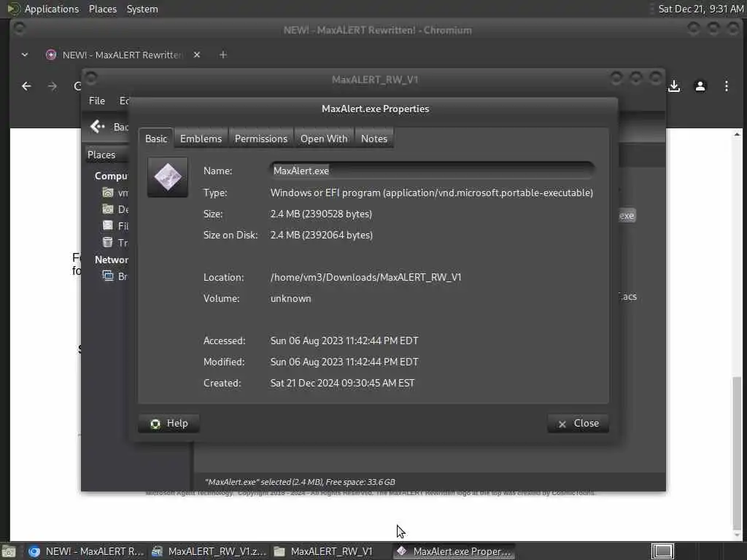Select the Basic tab

pos(156,139)
